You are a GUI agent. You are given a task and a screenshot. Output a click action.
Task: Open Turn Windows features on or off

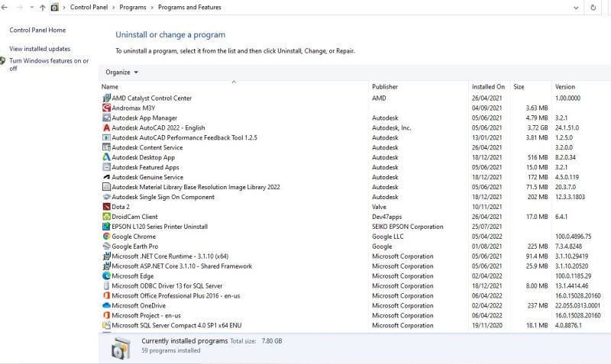[x=49, y=64]
